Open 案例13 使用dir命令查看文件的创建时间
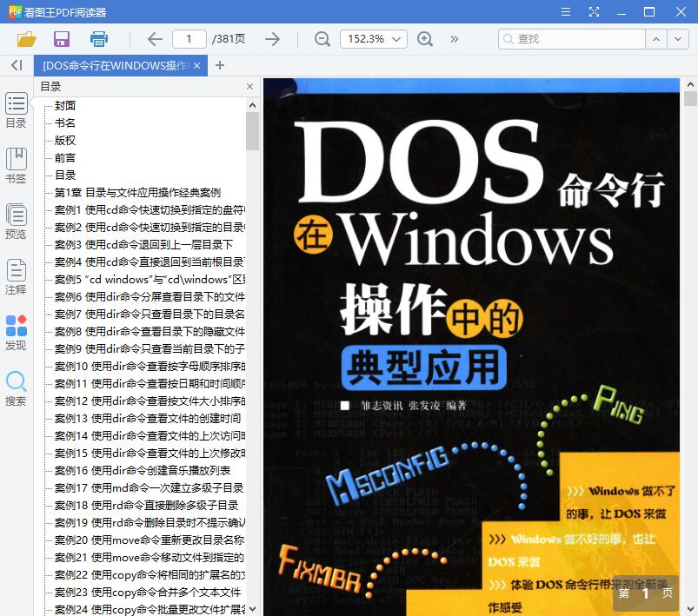Screen dimensions: 698x616 148,418
